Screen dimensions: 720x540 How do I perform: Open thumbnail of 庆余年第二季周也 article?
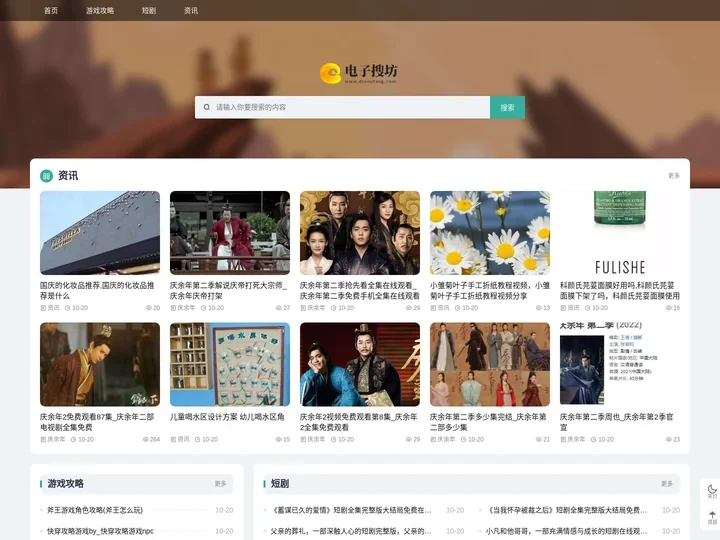click(x=620, y=364)
